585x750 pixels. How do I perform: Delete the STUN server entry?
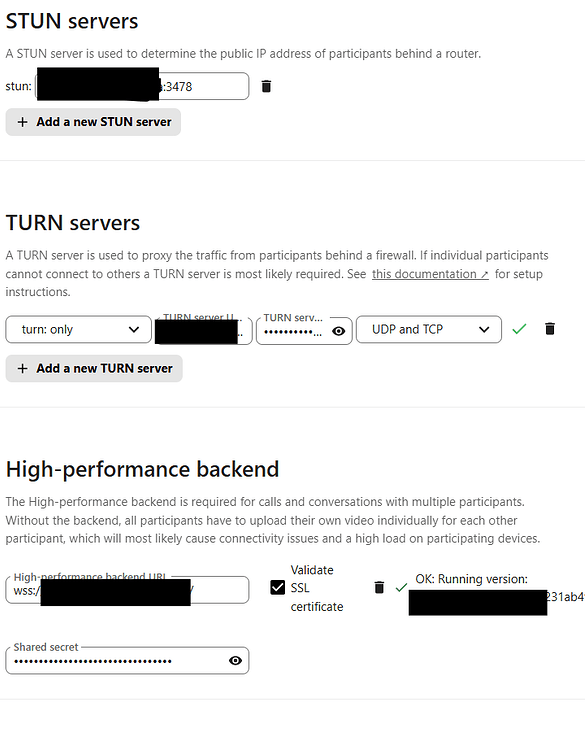pos(266,86)
